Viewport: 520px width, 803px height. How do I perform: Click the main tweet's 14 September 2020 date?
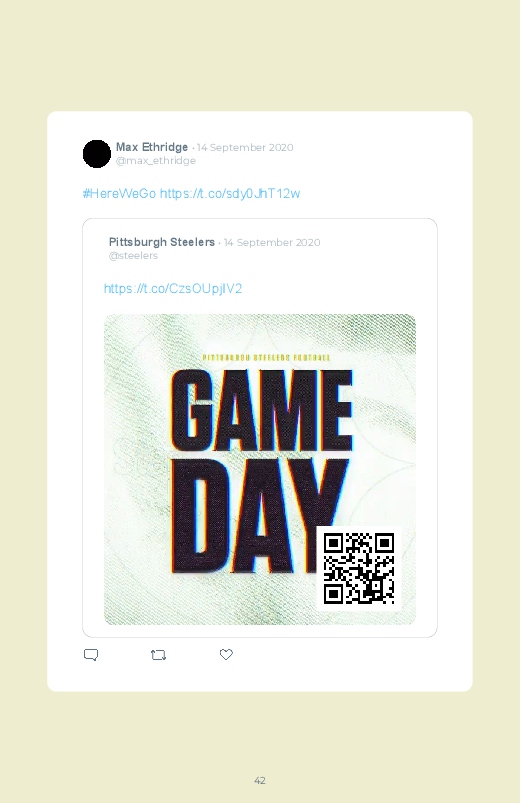coord(245,147)
